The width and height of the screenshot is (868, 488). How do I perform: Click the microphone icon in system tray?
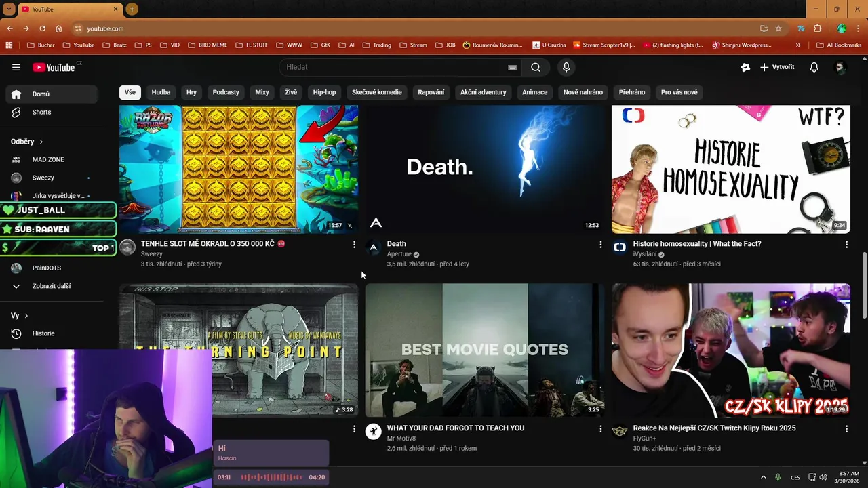778,477
